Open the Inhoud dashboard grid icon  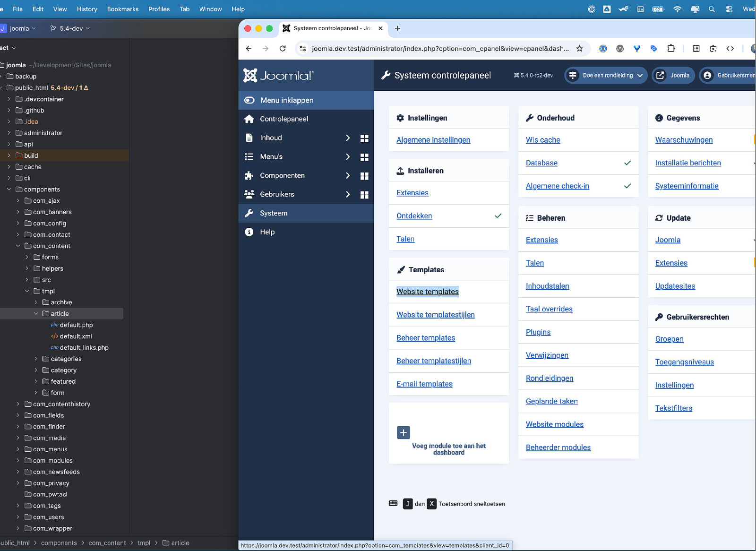364,138
